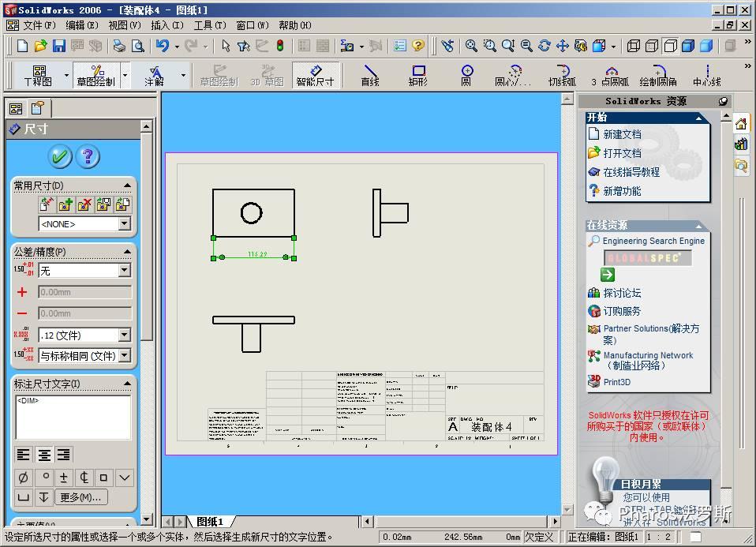This screenshot has width=756, height=547.
Task: Toggle center-justify for the dimension text
Action: tap(44, 455)
